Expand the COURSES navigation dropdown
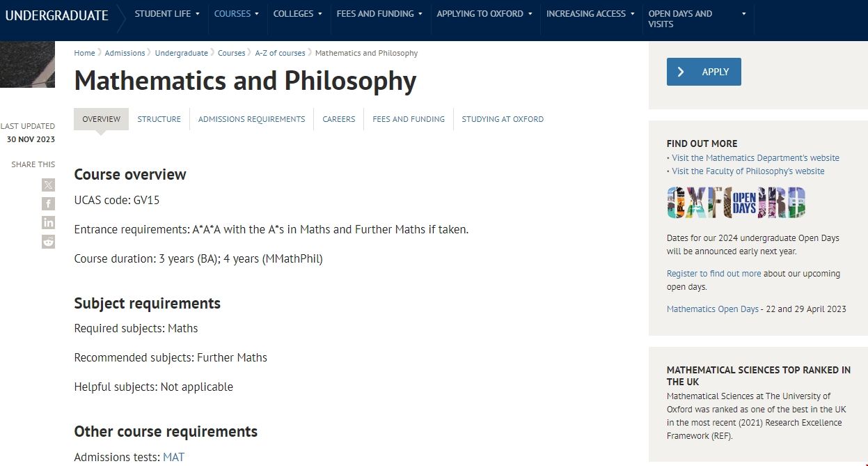868x466 pixels. coord(237,13)
